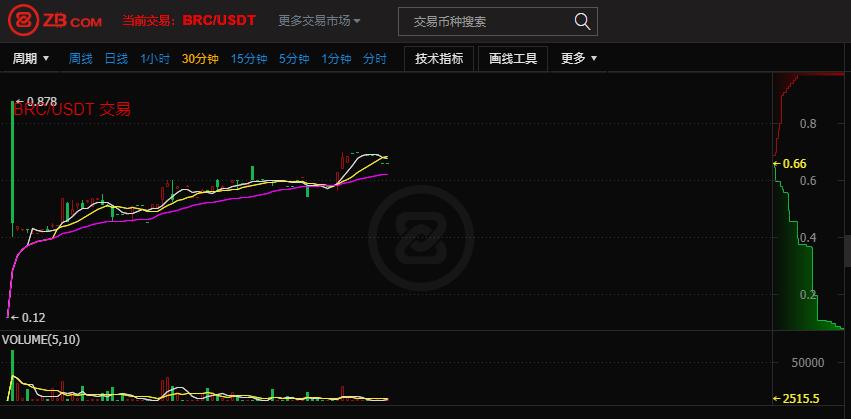Expand the 更多 menu

(x=579, y=59)
